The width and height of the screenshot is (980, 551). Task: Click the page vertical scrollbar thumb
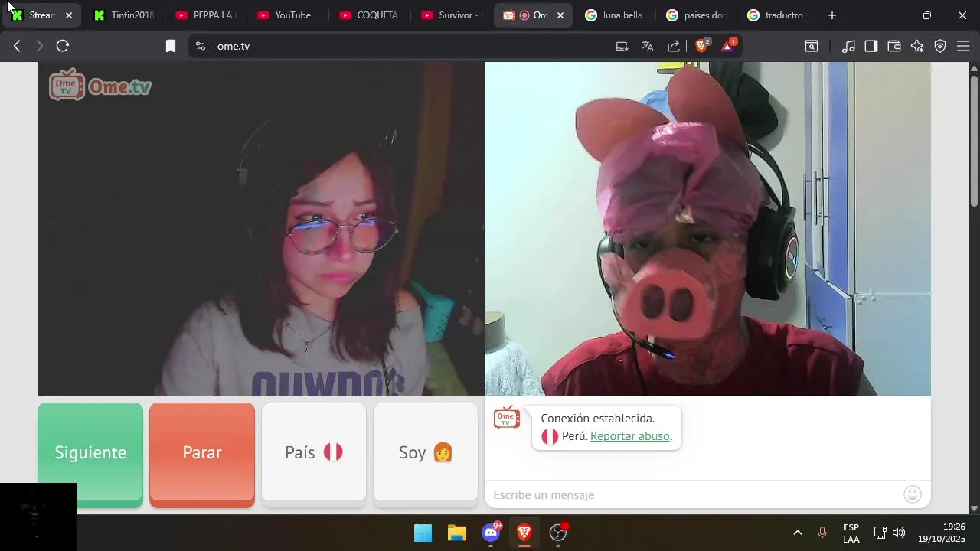point(974,139)
